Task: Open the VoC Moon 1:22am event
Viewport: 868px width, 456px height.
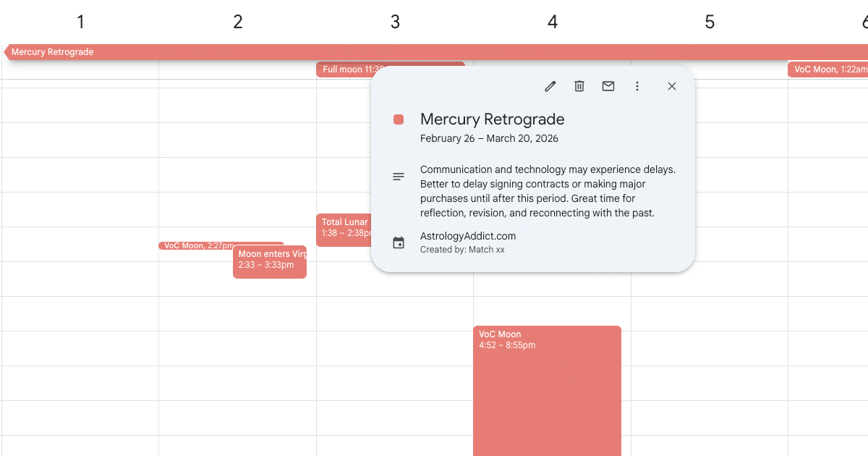Action: 828,69
